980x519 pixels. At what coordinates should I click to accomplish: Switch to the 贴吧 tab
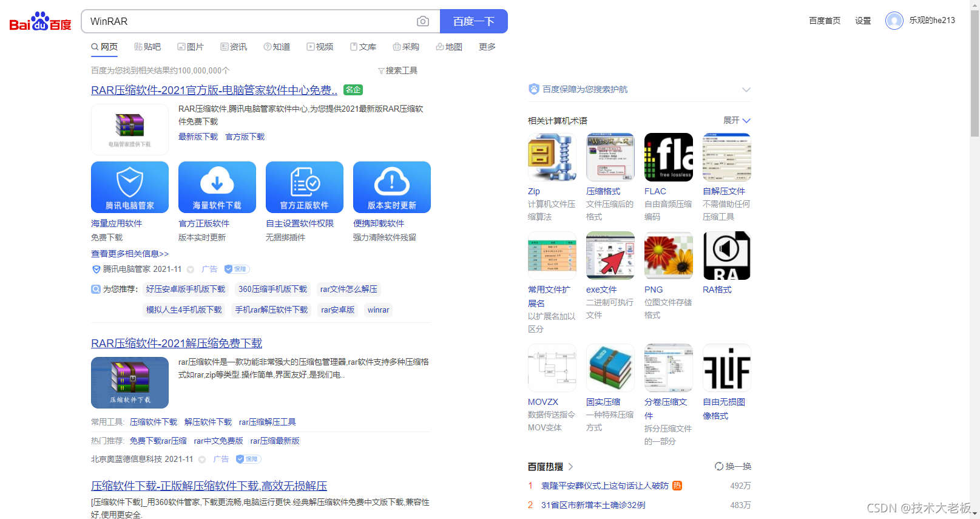click(147, 47)
